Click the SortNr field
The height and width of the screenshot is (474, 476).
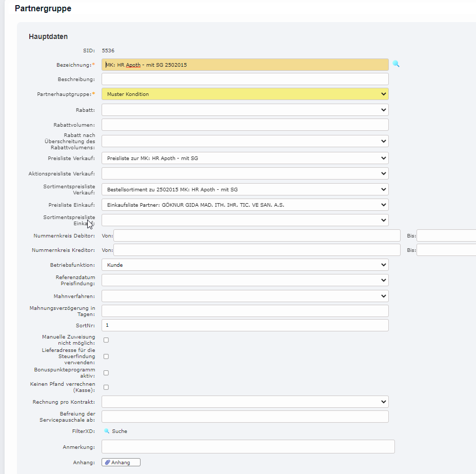coord(245,325)
